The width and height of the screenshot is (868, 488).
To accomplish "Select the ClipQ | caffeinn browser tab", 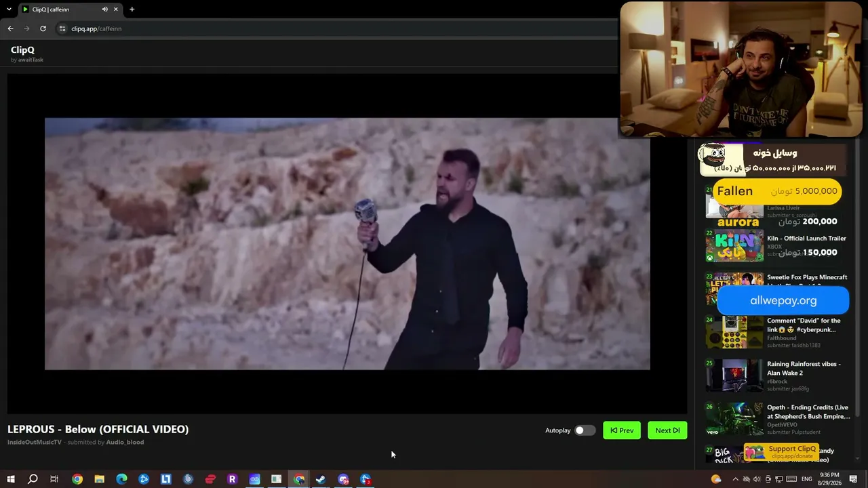I will point(69,9).
